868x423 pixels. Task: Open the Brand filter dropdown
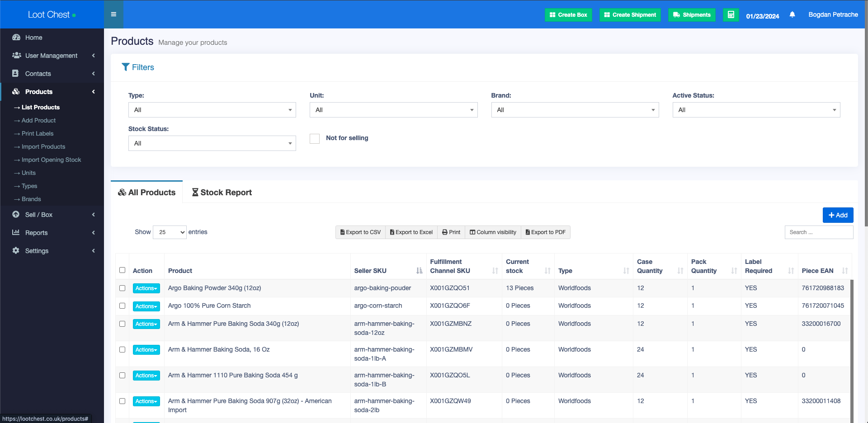(x=575, y=110)
